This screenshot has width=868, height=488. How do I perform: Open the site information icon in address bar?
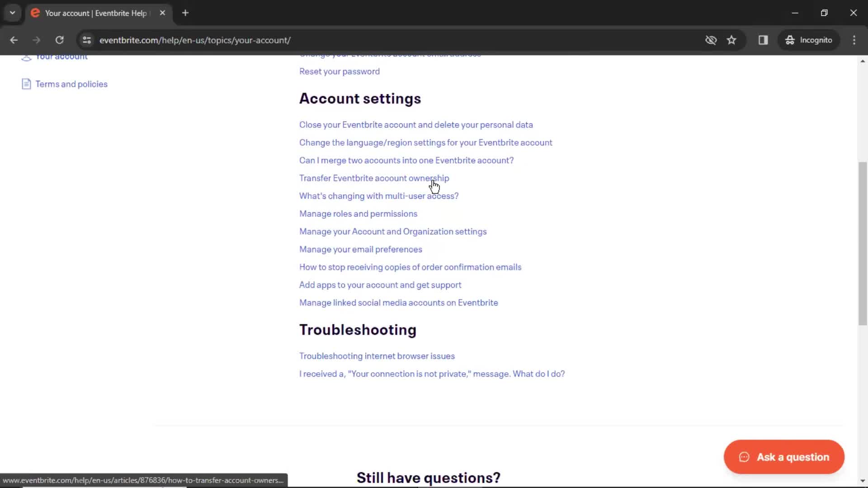tap(87, 40)
